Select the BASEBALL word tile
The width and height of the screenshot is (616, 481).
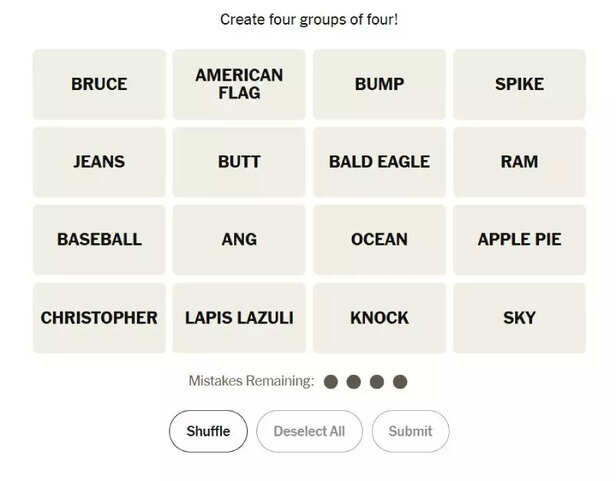[99, 239]
